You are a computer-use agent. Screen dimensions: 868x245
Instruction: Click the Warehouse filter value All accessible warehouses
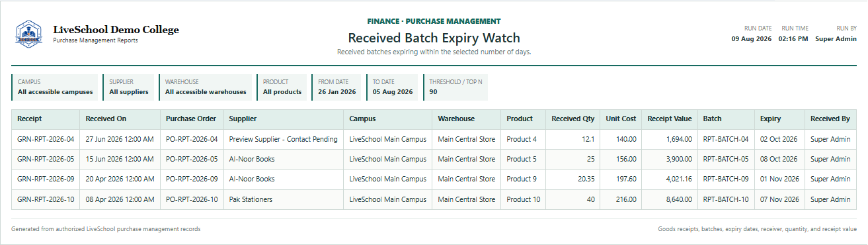[x=206, y=92]
